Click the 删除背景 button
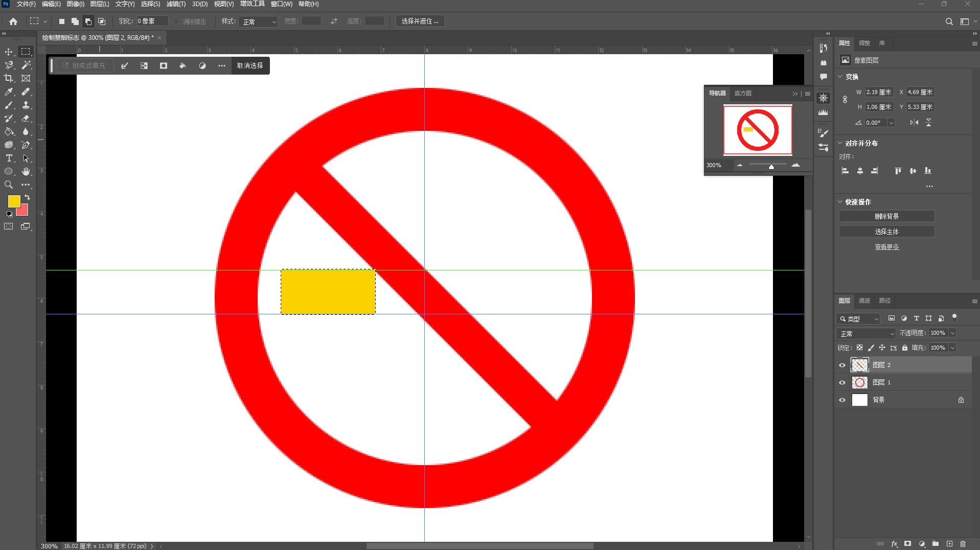 (886, 216)
